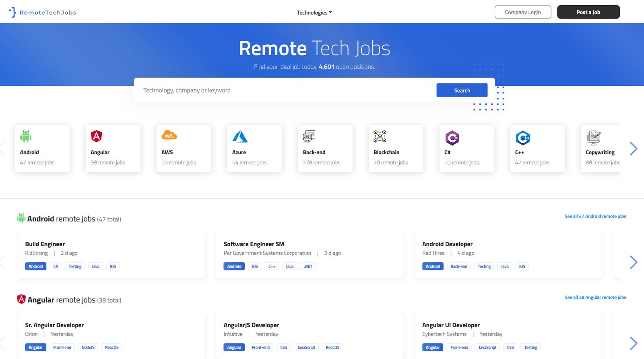
Task: Click the RemoteTechJobs logo
Action: pyautogui.click(x=42, y=12)
